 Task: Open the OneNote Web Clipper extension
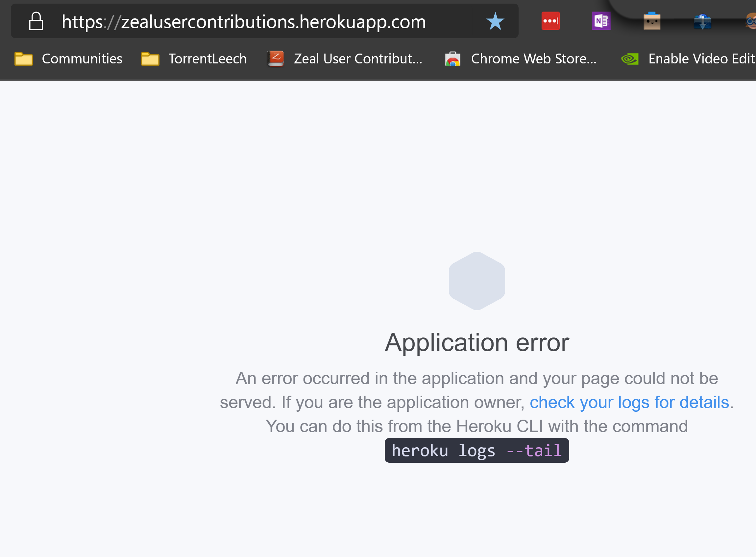[x=602, y=21]
